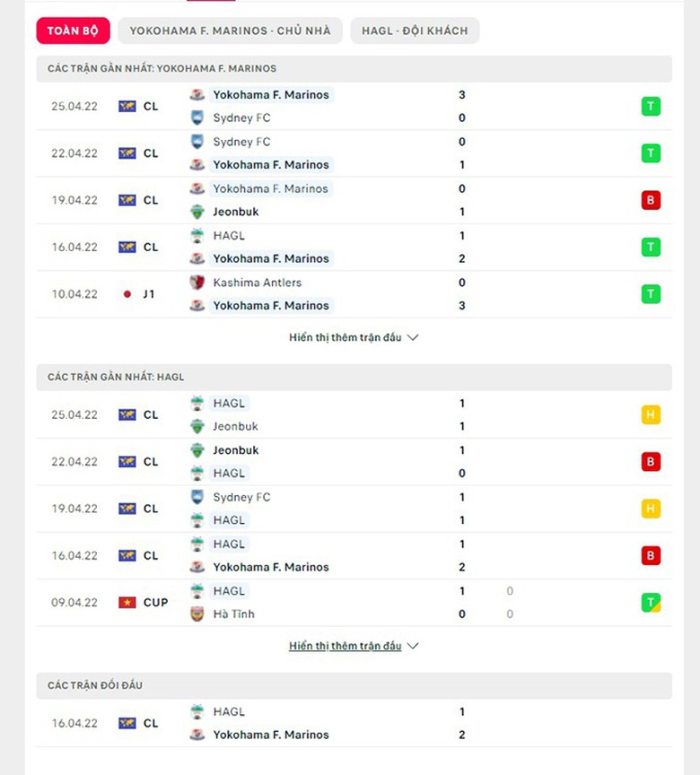This screenshot has height=775, width=700.
Task: Click the Hà Tĩnh team crest
Action: click(x=197, y=614)
